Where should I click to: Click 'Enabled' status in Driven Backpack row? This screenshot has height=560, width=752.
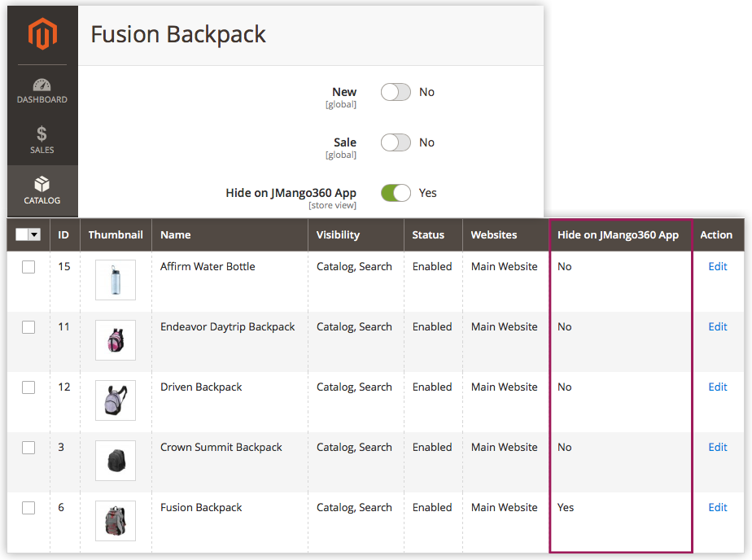[x=432, y=387]
